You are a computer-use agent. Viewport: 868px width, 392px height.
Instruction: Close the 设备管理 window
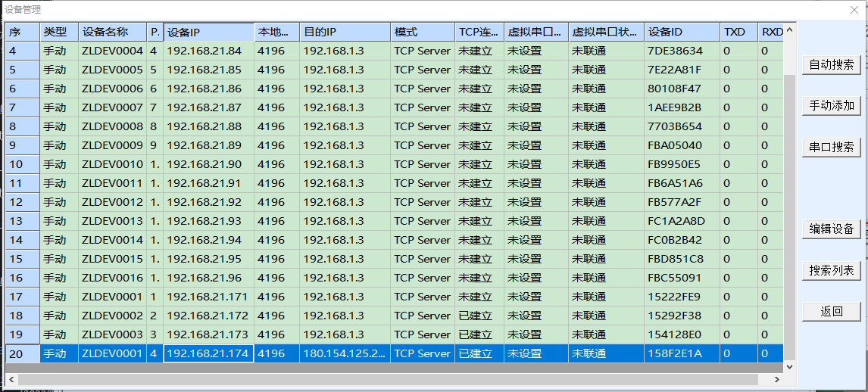[854, 9]
